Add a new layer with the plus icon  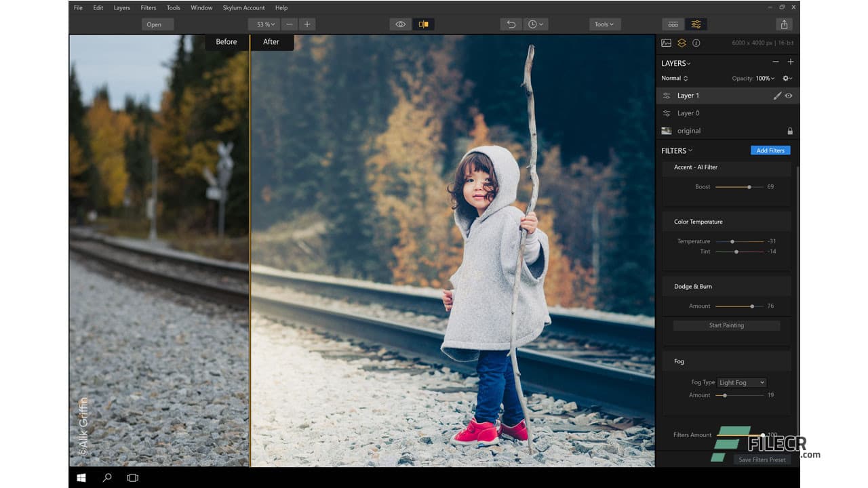791,61
